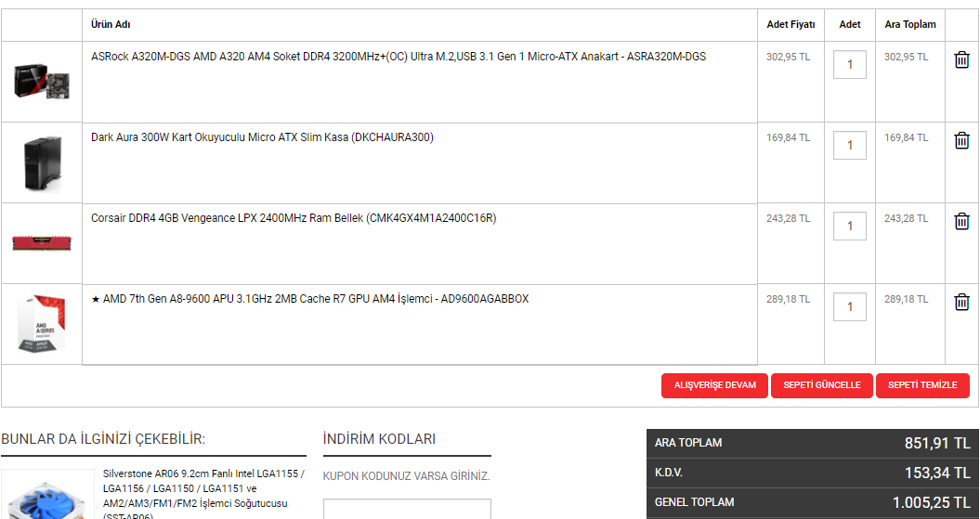Edit quantity field for Dark Aura 300W case
Image resolution: width=980 pixels, height=519 pixels.
tap(849, 145)
